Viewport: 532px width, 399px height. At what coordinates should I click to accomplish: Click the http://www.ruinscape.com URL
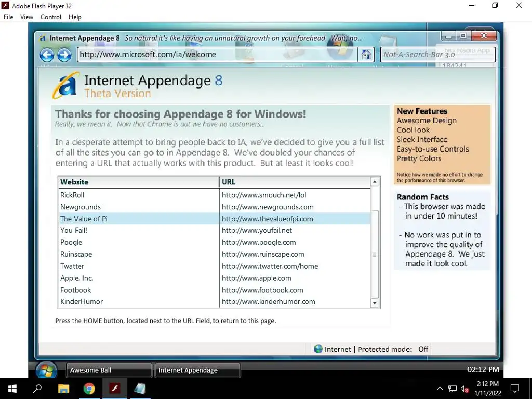tap(263, 255)
